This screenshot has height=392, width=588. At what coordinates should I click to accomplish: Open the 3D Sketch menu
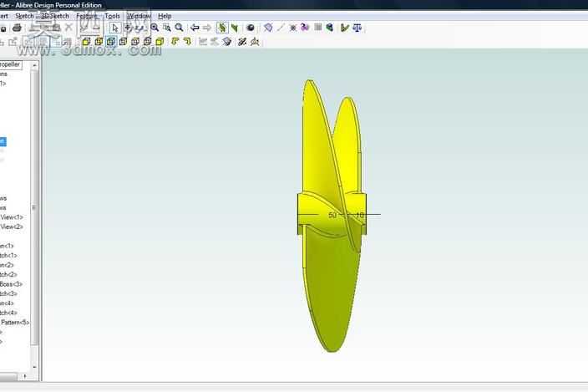55,16
